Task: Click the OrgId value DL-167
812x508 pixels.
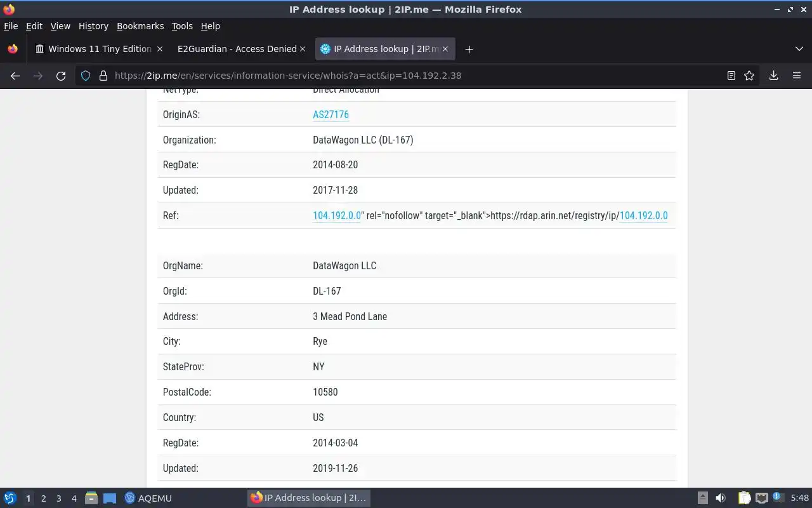Action: coord(327,291)
